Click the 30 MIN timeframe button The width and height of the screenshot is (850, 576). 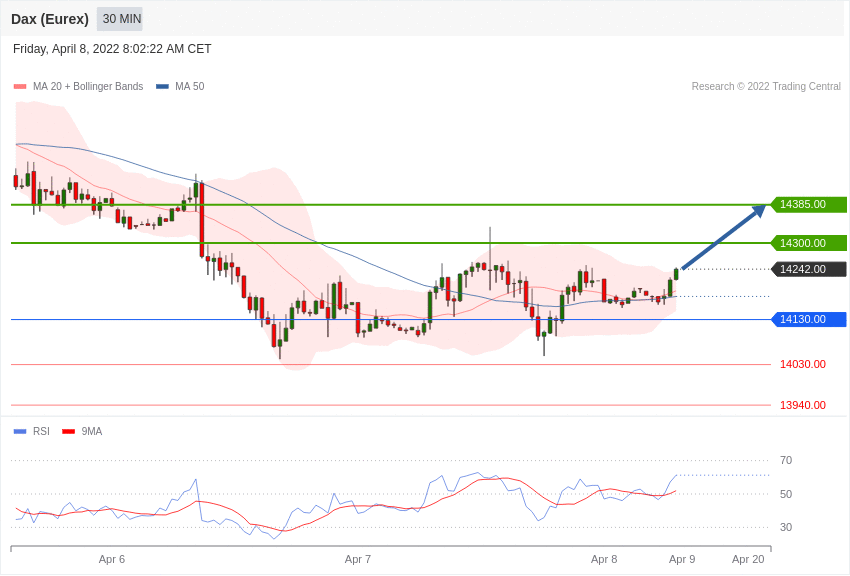coord(120,19)
